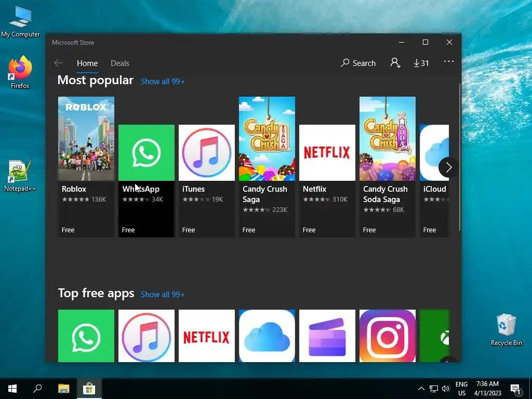This screenshot has height=399, width=532.
Task: Show all 99+ Top free apps
Action: [163, 295]
